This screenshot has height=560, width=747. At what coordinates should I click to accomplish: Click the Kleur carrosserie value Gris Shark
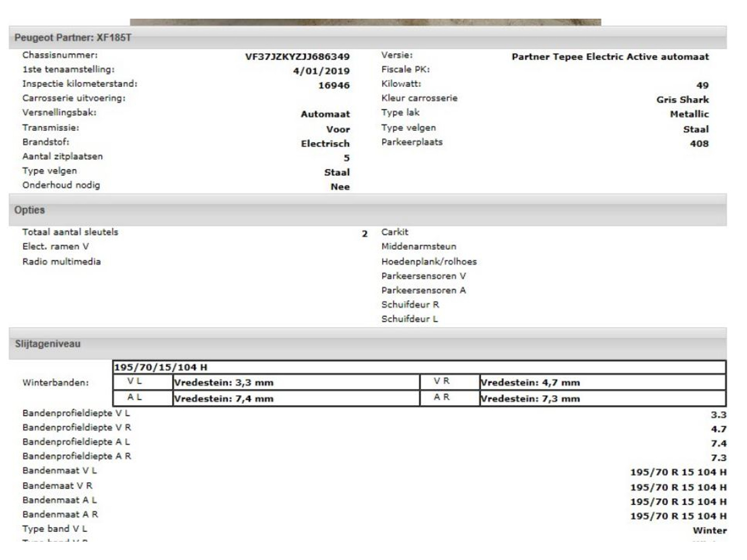click(x=682, y=100)
